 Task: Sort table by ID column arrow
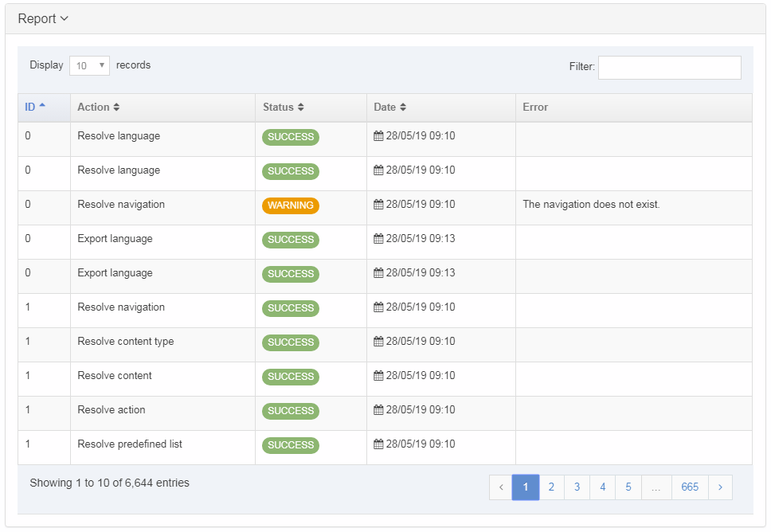[x=42, y=107]
